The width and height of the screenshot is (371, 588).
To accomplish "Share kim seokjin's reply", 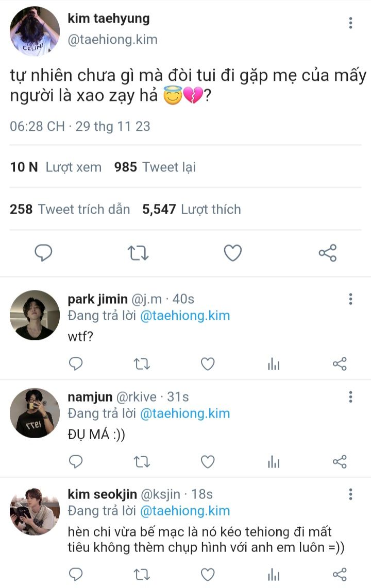I will [340, 574].
